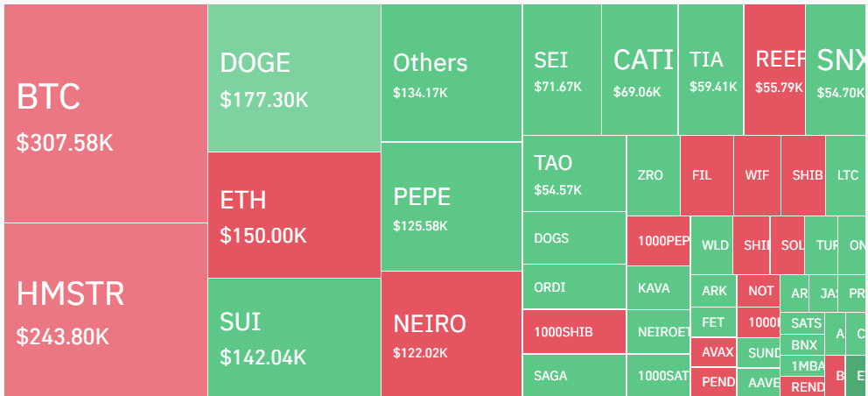The width and height of the screenshot is (868, 396).
Task: Open the CATI $69.06K tile
Action: (640, 70)
